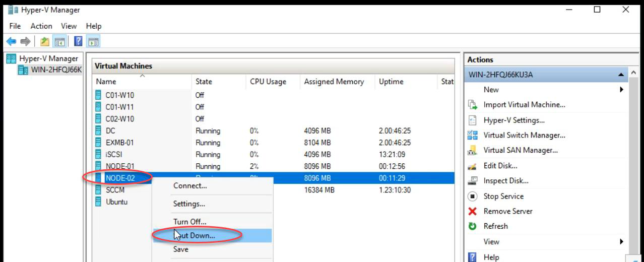Click the EXMB-01 virtual machine icon
This screenshot has width=644, height=262.
coord(98,143)
